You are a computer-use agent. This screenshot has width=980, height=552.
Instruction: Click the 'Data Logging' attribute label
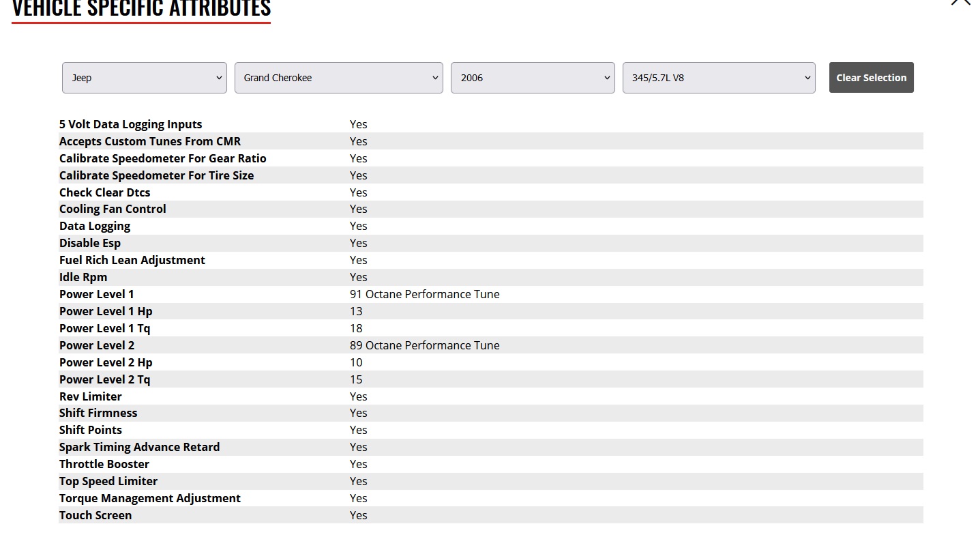95,226
